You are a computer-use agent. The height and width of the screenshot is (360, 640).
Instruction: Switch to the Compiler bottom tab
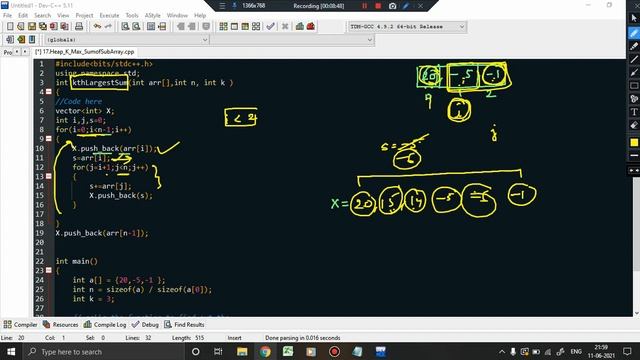pos(20,324)
